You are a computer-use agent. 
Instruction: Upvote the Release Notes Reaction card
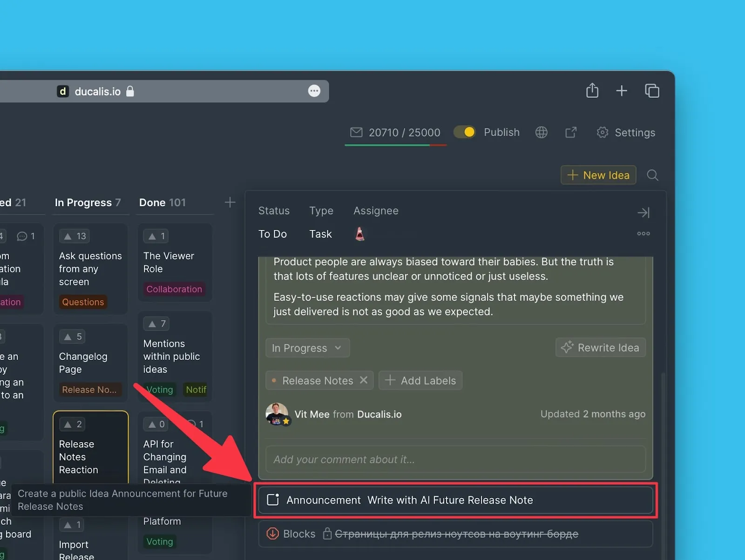click(73, 424)
